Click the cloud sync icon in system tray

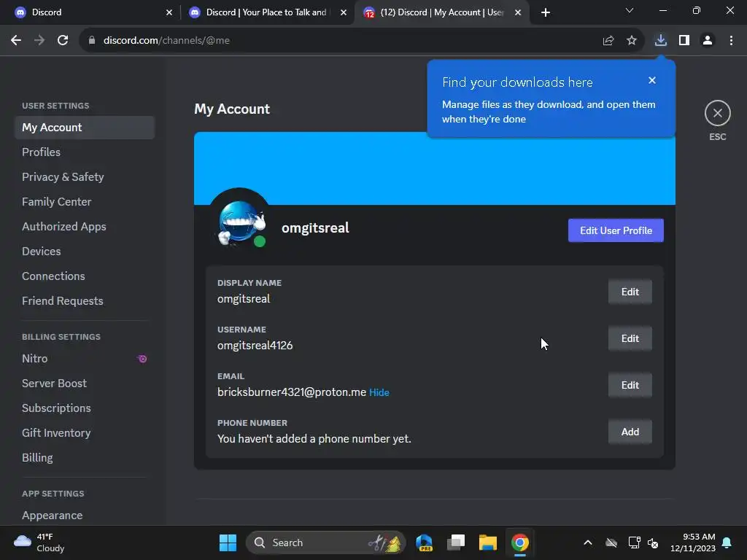(x=611, y=542)
